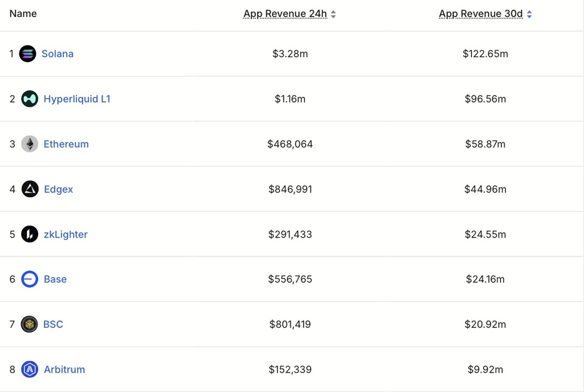Visit the Base chain link

tap(55, 279)
